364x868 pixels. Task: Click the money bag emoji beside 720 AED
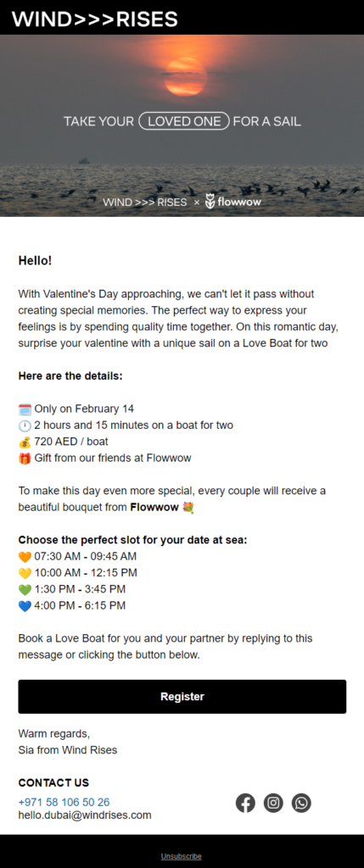point(25,442)
